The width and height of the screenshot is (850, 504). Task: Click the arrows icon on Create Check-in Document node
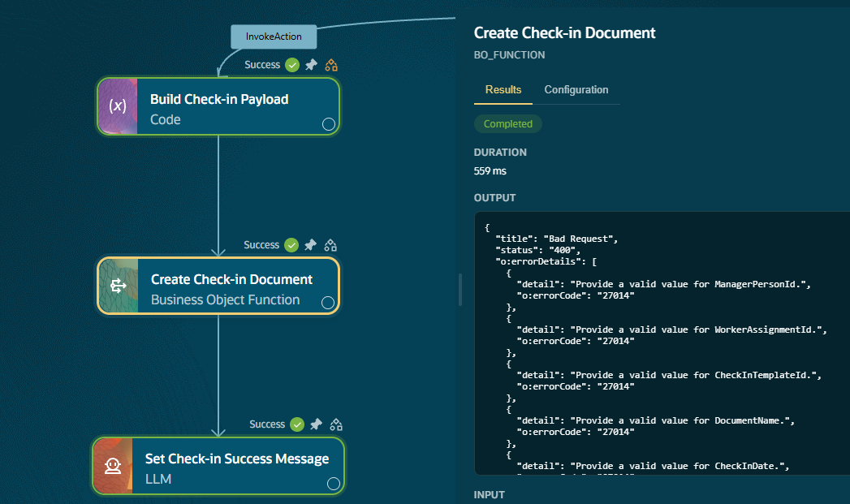[x=119, y=286]
